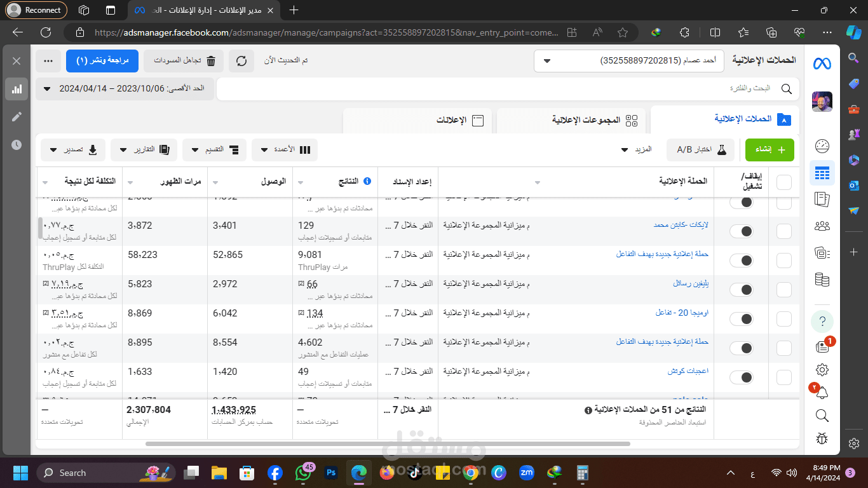Open WhatsApp from the taskbar
This screenshot has height=488, width=868.
point(303,473)
